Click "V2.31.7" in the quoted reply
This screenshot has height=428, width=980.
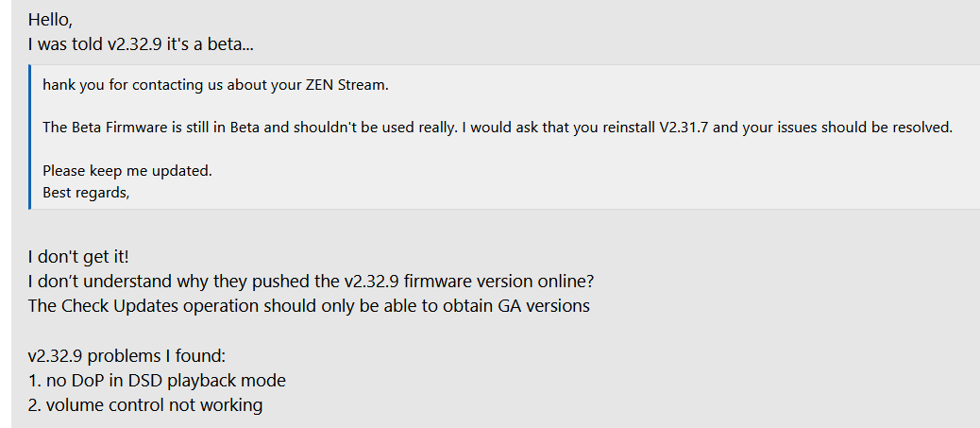684,128
